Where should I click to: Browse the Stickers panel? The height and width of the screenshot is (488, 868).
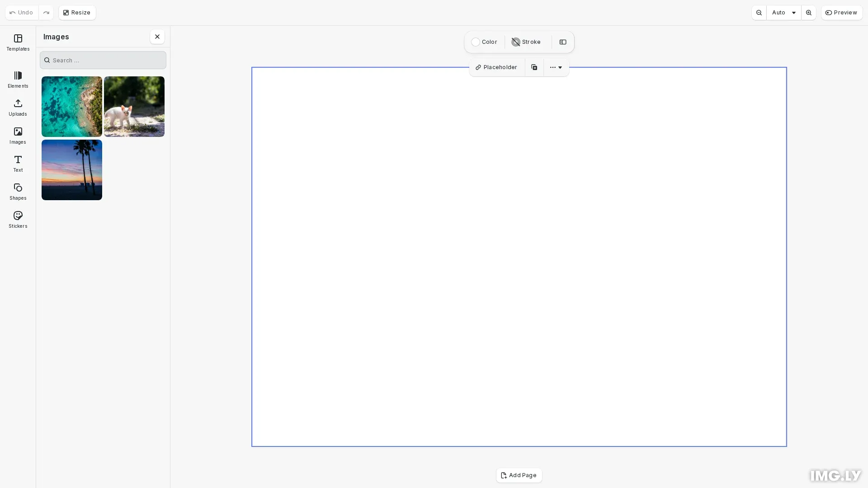[18, 220]
